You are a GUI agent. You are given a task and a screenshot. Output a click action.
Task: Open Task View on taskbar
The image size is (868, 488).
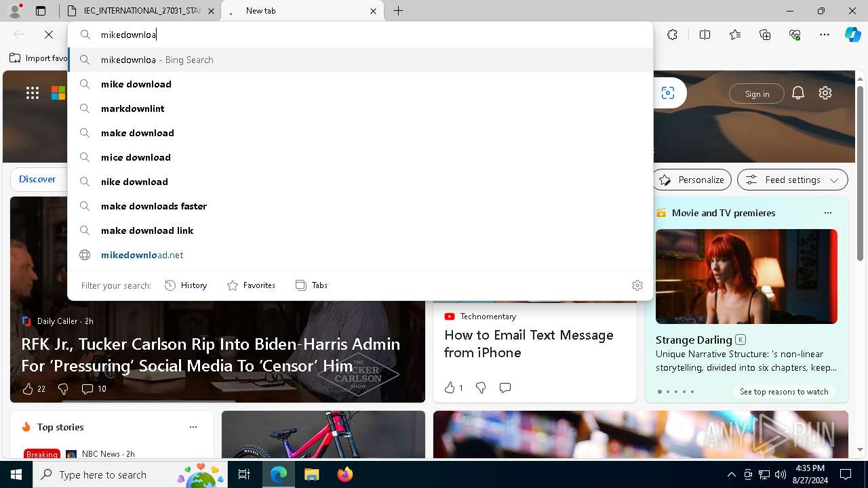pos(244,474)
